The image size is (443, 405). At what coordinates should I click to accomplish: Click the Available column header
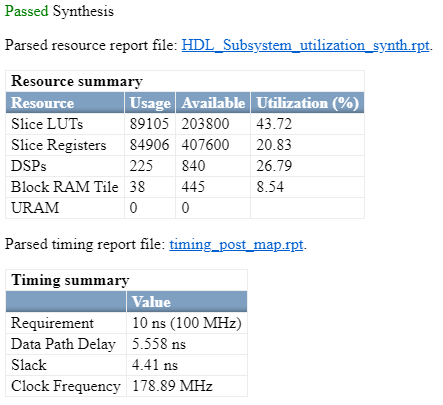click(x=213, y=103)
